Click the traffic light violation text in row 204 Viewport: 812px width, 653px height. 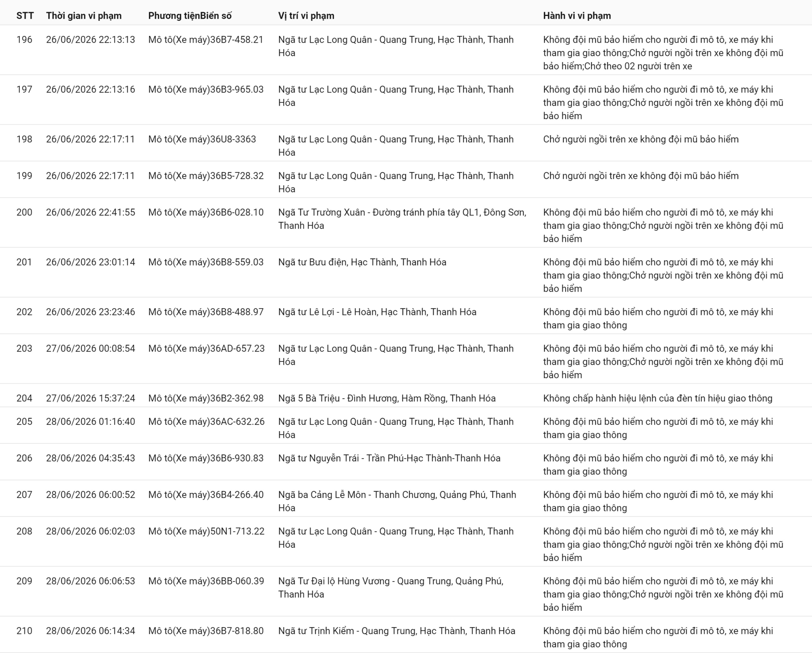coord(658,398)
